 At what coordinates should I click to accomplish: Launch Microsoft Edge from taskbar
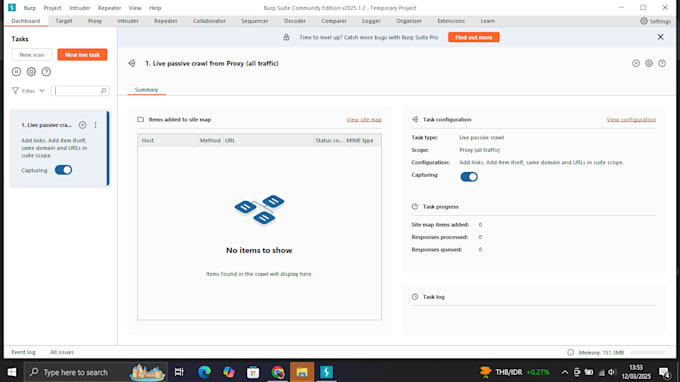click(x=204, y=372)
